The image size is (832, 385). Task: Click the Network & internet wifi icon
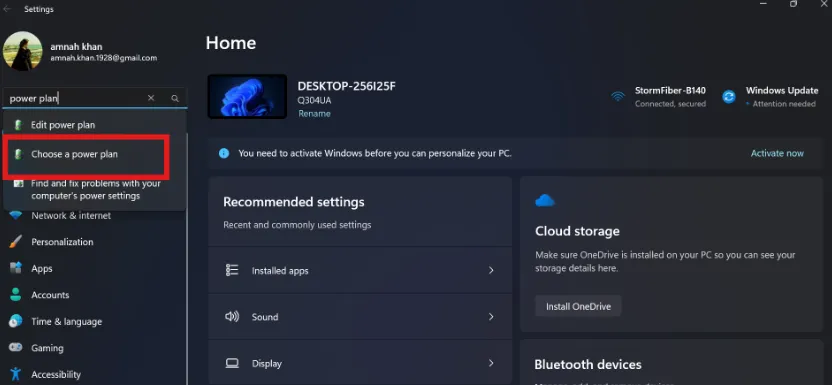coord(16,215)
